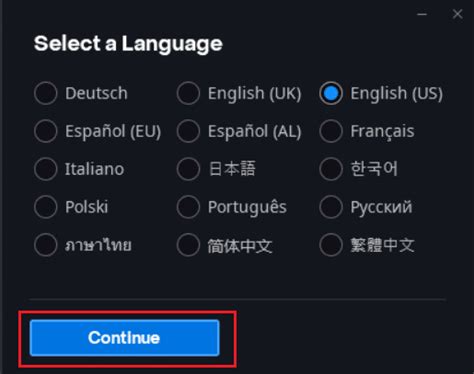Choose Simplified Chinese 简体中文 option
Viewport: 474px width, 374px height.
(x=188, y=245)
